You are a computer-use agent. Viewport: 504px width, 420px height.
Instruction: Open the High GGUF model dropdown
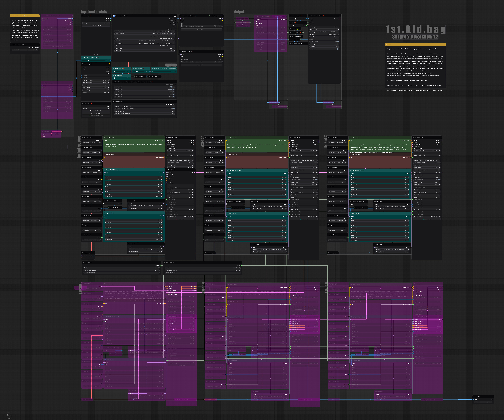[144, 31]
